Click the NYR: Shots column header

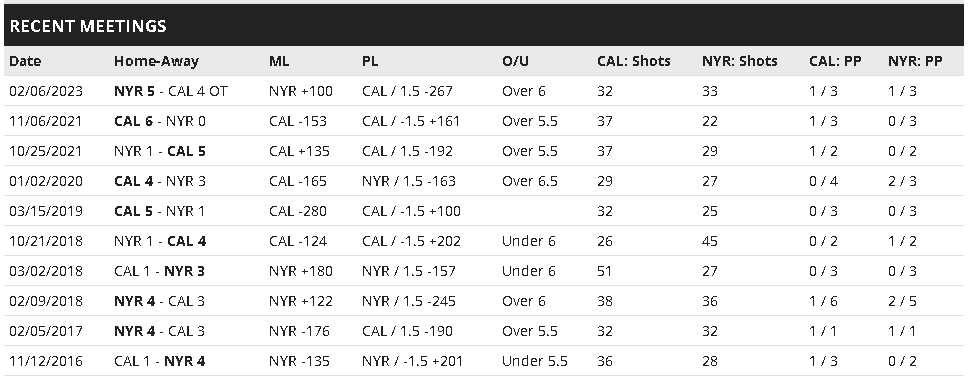point(739,61)
